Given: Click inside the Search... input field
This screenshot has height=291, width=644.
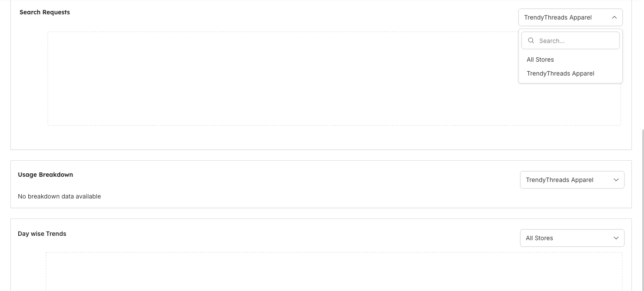Looking at the screenshot, I should click(574, 40).
